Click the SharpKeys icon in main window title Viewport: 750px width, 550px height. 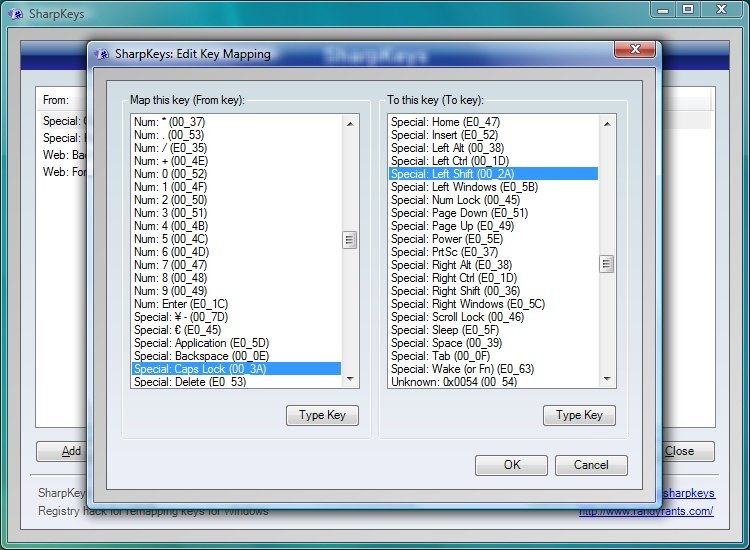point(15,14)
